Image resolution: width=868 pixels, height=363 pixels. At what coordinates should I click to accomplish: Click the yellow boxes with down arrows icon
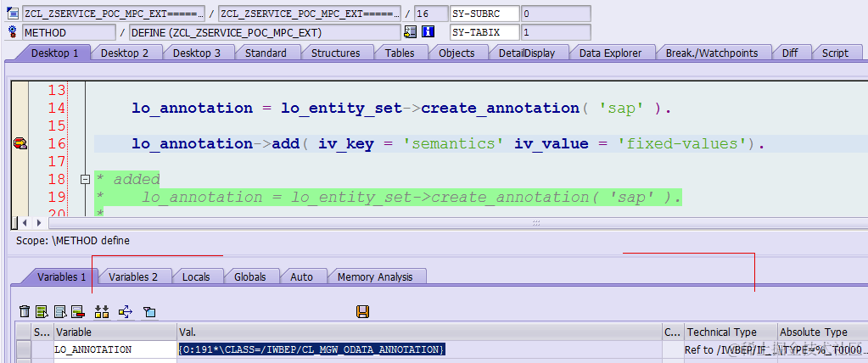click(x=102, y=311)
